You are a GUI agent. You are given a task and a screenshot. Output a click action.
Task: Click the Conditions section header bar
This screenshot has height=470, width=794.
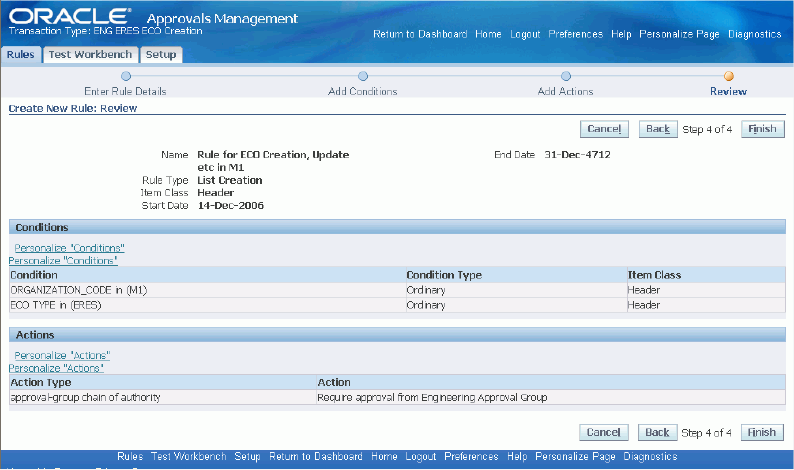(397, 227)
